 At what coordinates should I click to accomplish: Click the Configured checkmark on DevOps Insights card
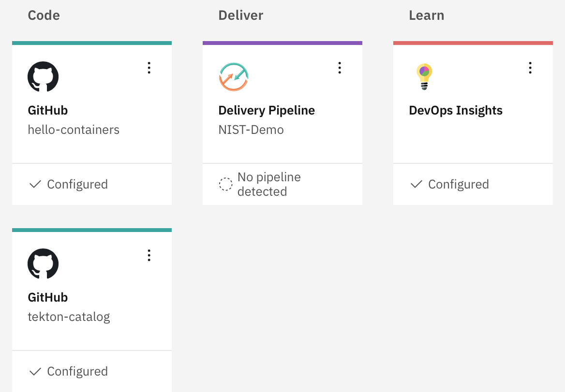[416, 184]
